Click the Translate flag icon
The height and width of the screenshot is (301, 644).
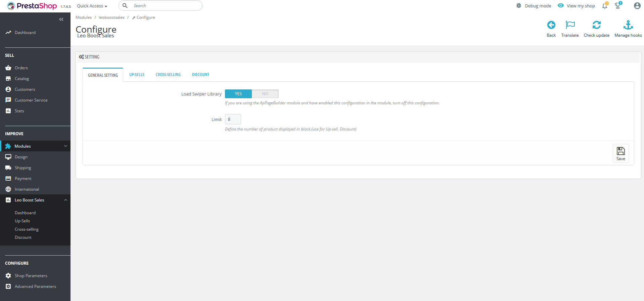pos(570,25)
